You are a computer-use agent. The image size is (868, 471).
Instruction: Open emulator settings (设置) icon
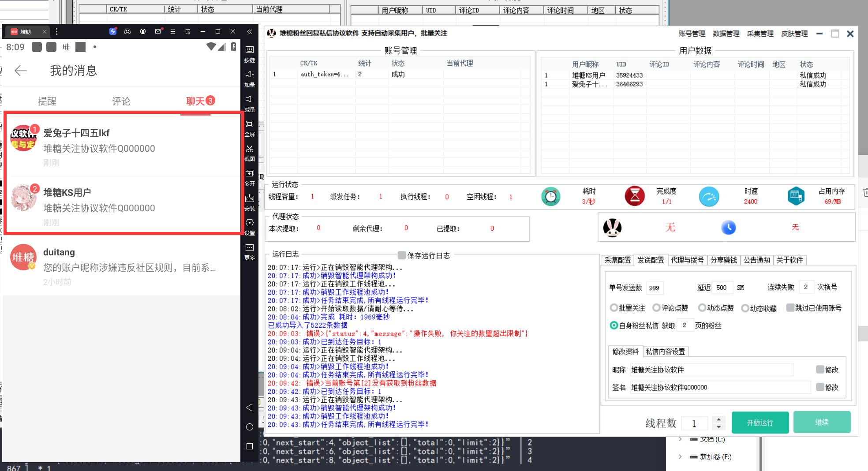pyautogui.click(x=250, y=223)
